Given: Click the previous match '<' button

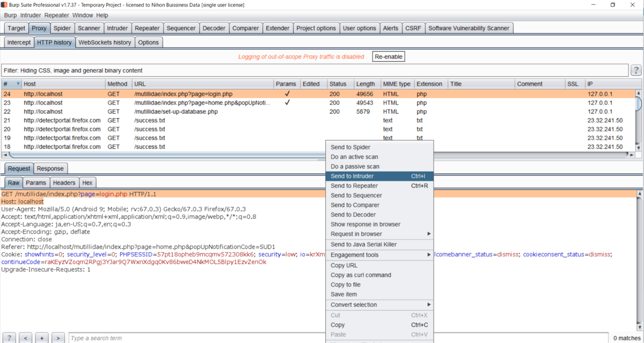Looking at the screenshot, I should click(x=25, y=338).
